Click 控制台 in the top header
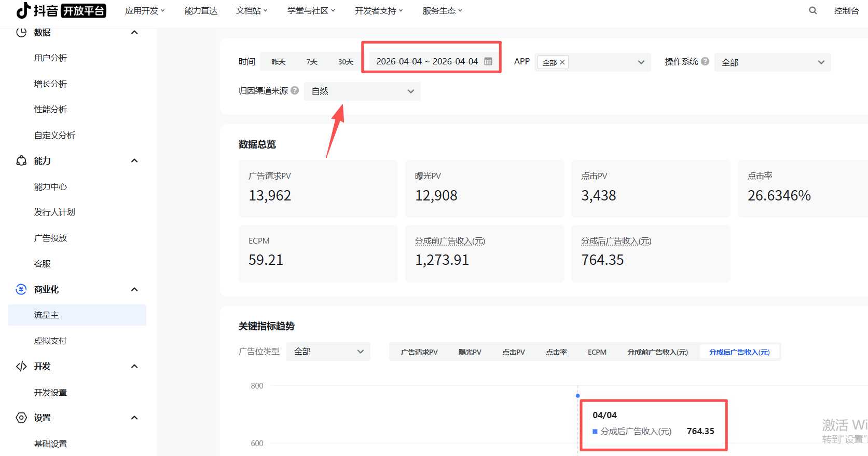The image size is (868, 456). pyautogui.click(x=846, y=10)
